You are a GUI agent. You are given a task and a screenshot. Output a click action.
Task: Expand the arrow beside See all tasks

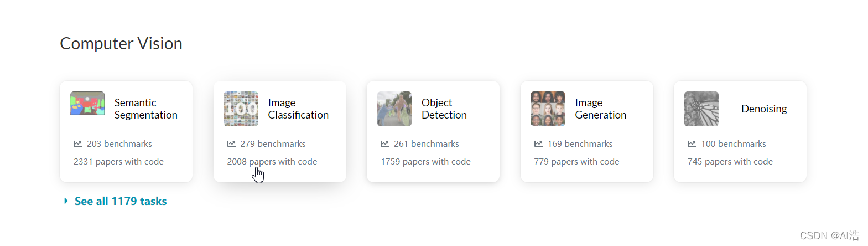66,201
